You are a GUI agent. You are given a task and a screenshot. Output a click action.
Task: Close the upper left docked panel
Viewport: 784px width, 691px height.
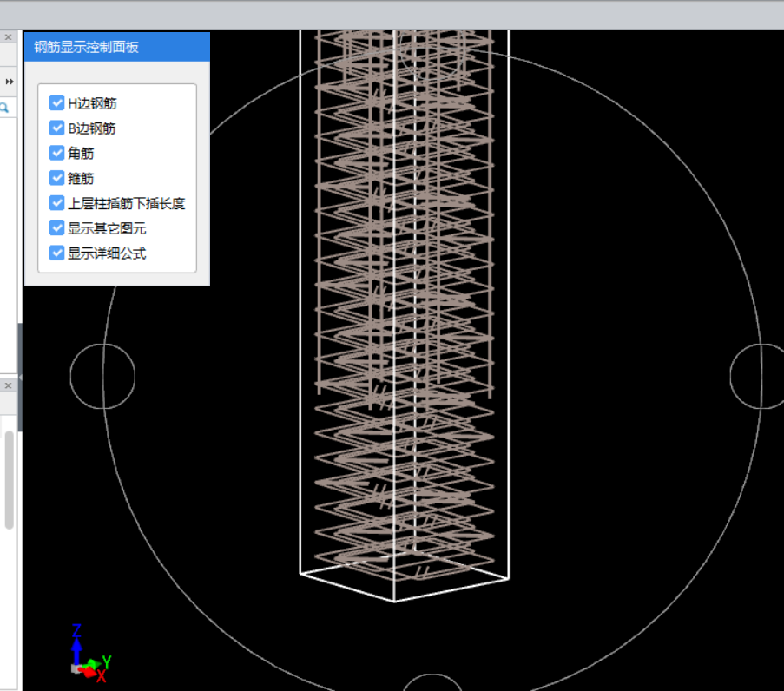tap(9, 37)
